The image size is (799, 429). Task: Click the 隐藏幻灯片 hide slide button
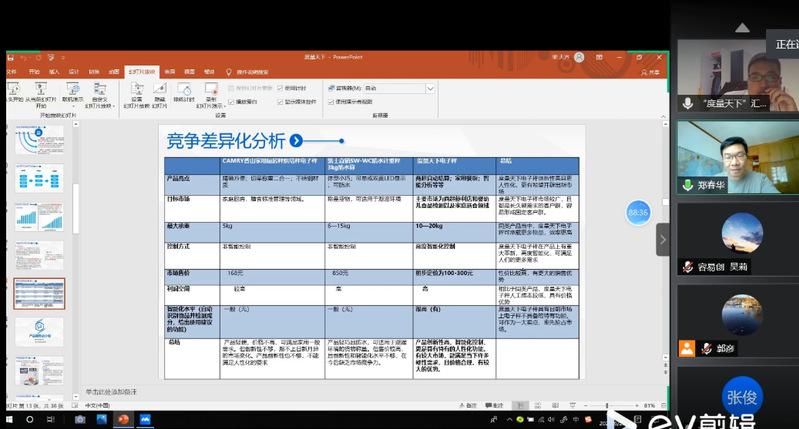159,95
